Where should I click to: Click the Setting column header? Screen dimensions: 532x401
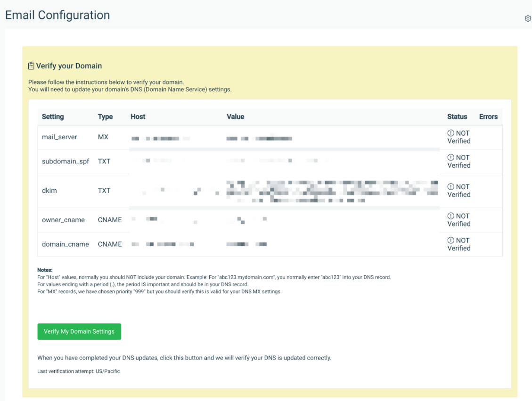[x=53, y=117]
